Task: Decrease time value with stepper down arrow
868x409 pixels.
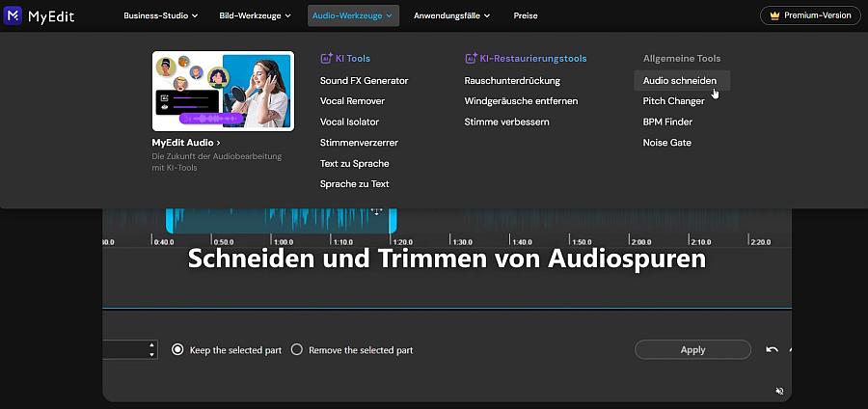Action: (x=151, y=354)
